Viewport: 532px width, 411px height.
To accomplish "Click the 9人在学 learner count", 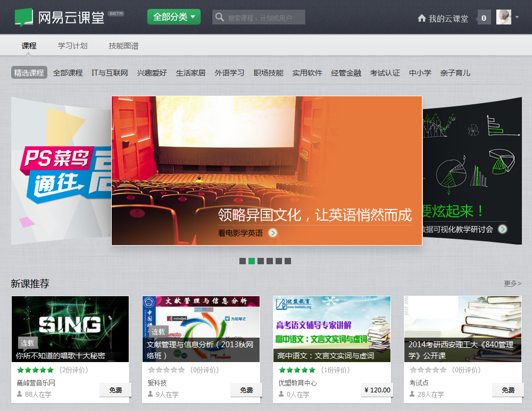I will click(167, 395).
